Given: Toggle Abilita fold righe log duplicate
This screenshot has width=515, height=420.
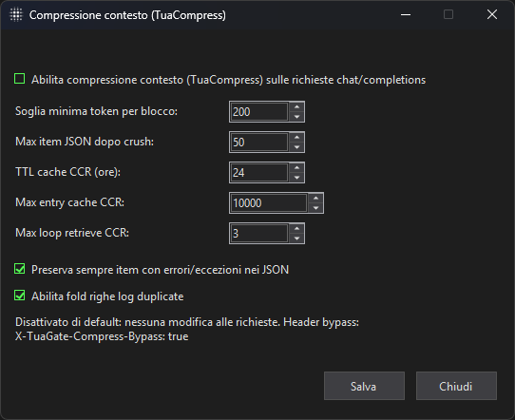Looking at the screenshot, I should [x=20, y=296].
